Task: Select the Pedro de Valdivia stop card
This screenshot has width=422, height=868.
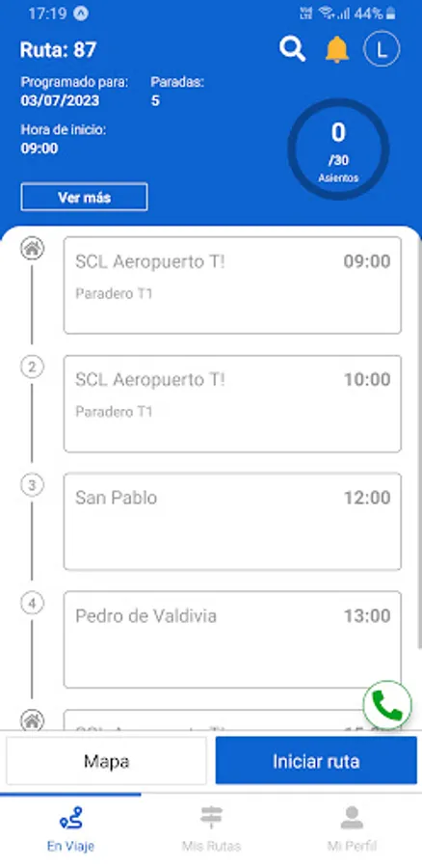Action: click(232, 639)
